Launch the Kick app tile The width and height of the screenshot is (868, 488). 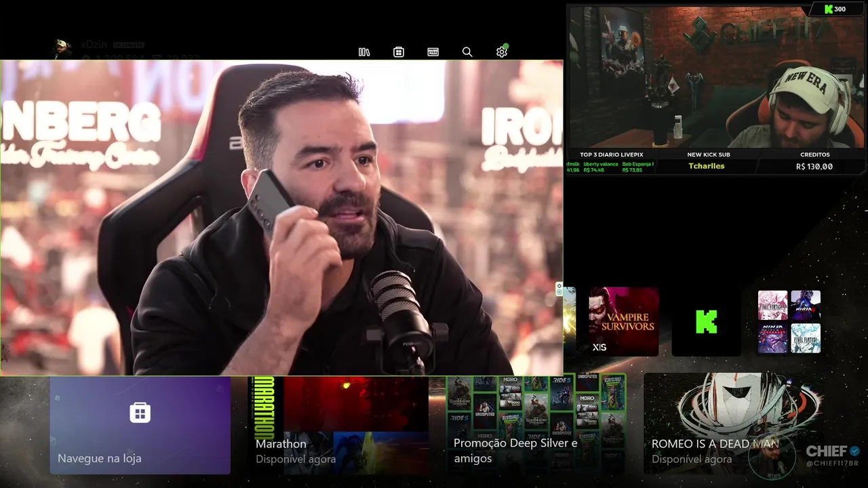[706, 321]
